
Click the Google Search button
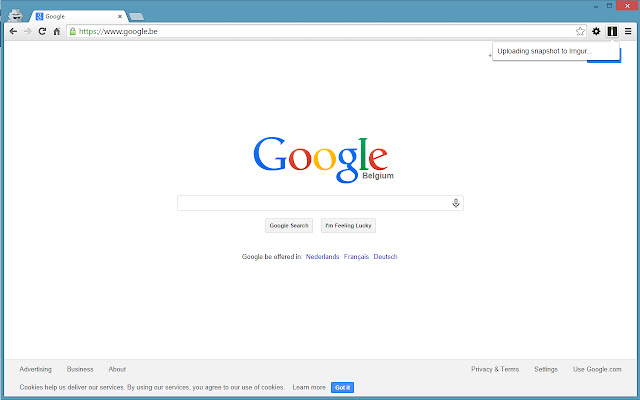click(289, 225)
